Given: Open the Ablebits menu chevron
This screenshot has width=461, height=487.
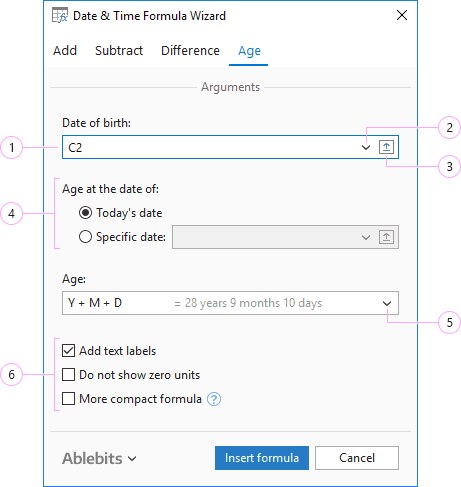Looking at the screenshot, I should [132, 459].
